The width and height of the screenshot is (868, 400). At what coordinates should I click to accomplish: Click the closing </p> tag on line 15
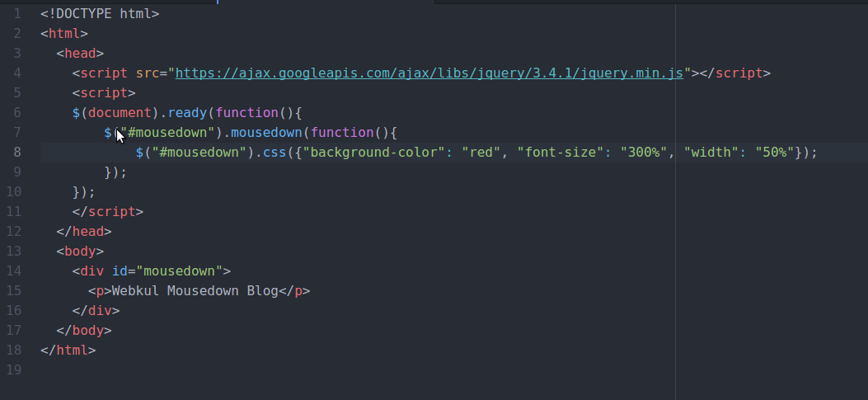tap(294, 291)
